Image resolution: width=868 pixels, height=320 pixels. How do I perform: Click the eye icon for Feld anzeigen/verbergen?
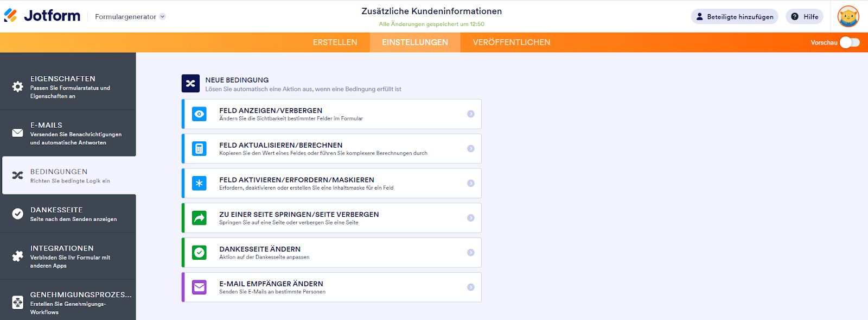(x=199, y=114)
